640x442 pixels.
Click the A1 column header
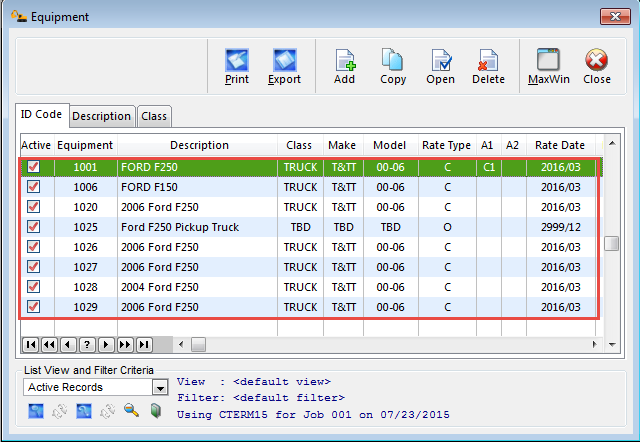487,145
